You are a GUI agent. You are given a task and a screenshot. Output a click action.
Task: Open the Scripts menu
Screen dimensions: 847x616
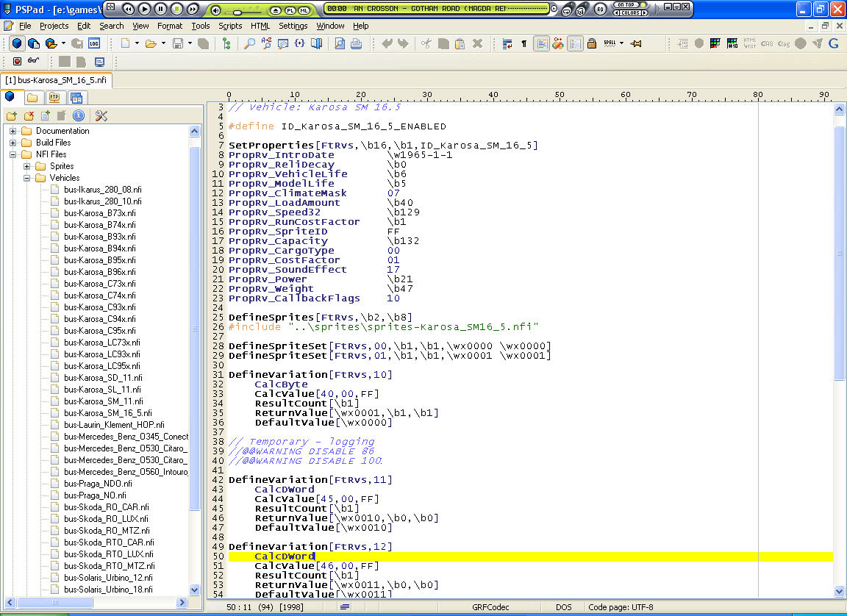(x=230, y=26)
